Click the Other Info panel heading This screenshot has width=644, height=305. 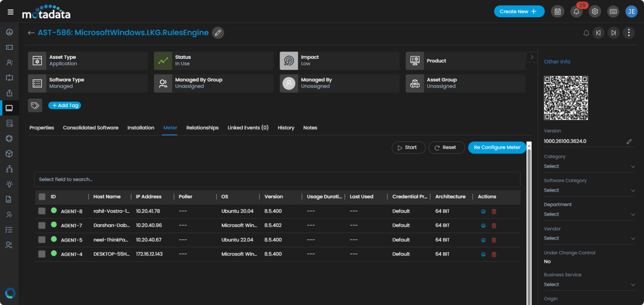click(x=557, y=62)
